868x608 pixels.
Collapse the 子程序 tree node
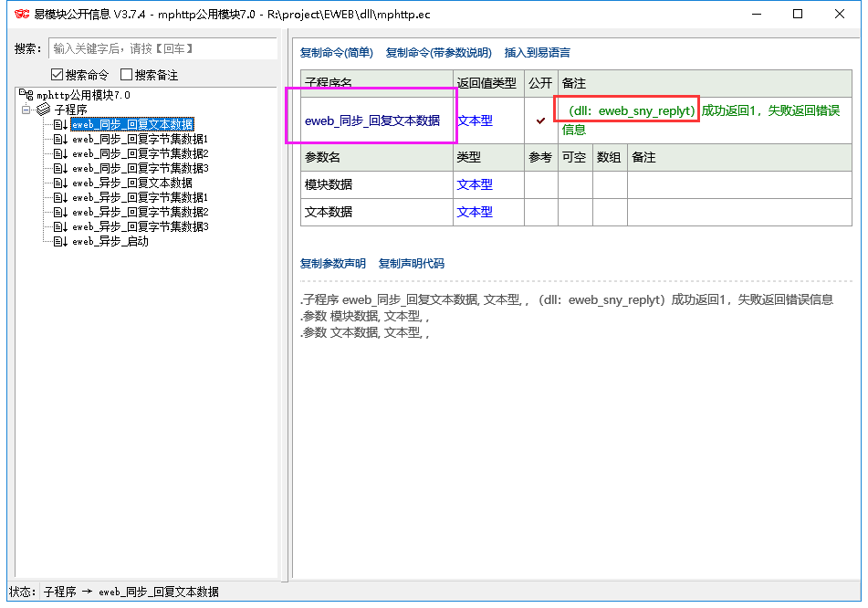pos(26,110)
